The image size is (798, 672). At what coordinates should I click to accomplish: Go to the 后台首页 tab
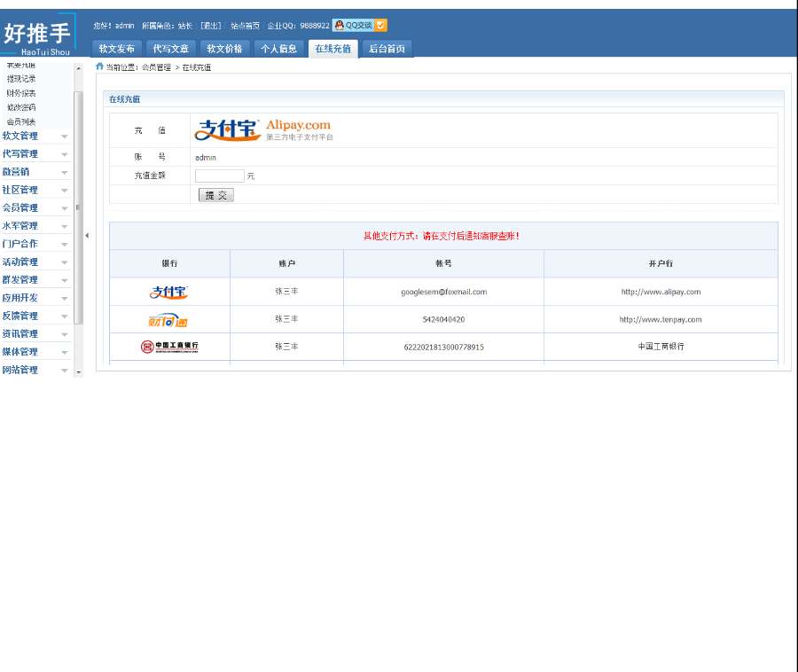[387, 49]
